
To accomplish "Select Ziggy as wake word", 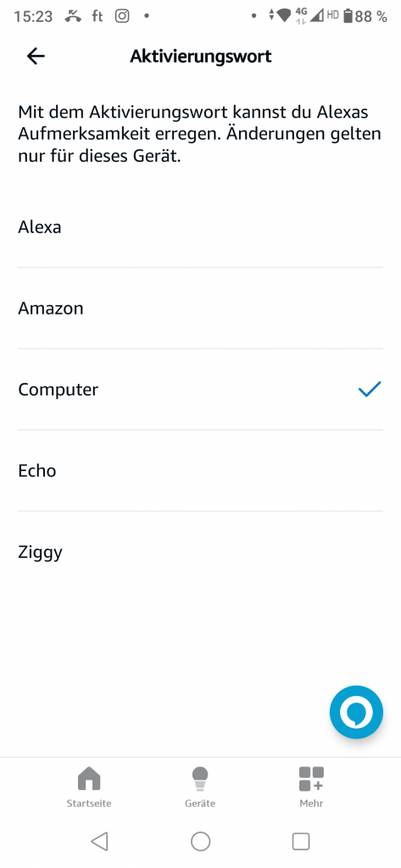I will [x=200, y=552].
